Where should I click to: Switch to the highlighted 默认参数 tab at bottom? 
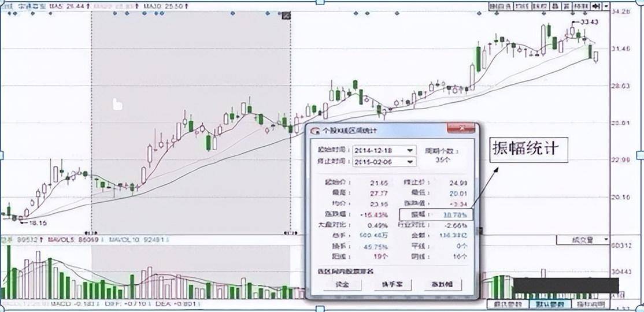point(550,304)
